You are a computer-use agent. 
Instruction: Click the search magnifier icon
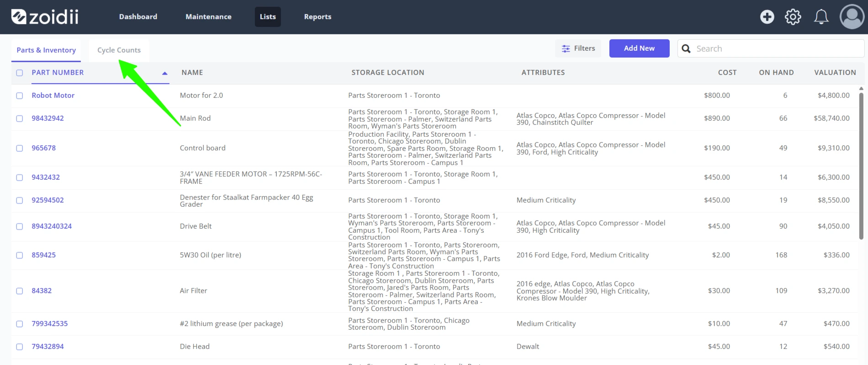tap(686, 48)
